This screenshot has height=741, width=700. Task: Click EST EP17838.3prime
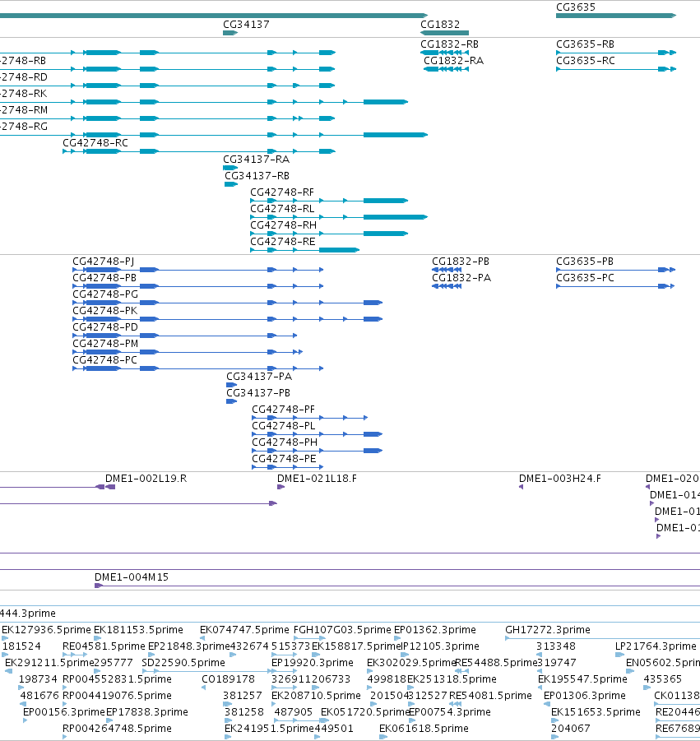[146, 712]
